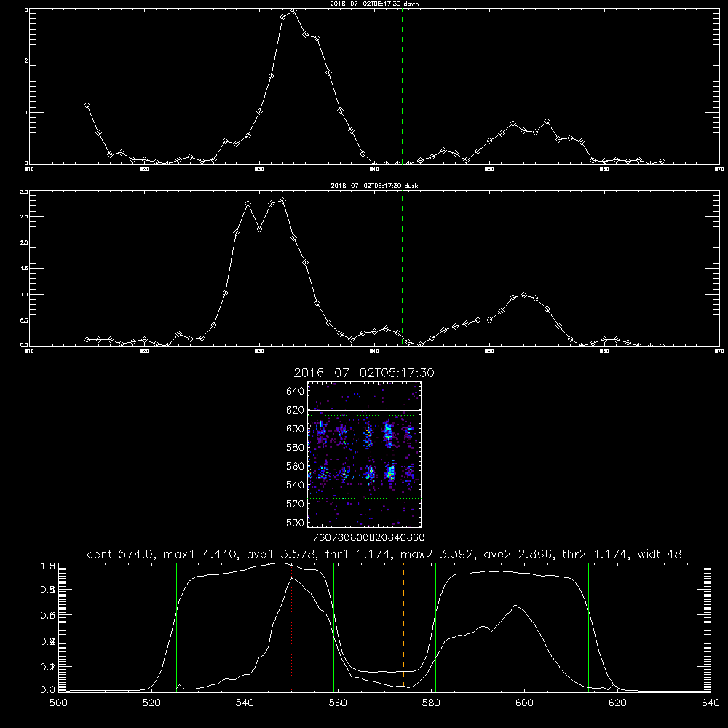This screenshot has height=728, width=728.
Task: Click the highest diamond marker in the dawn plot
Action: pyautogui.click(x=293, y=10)
